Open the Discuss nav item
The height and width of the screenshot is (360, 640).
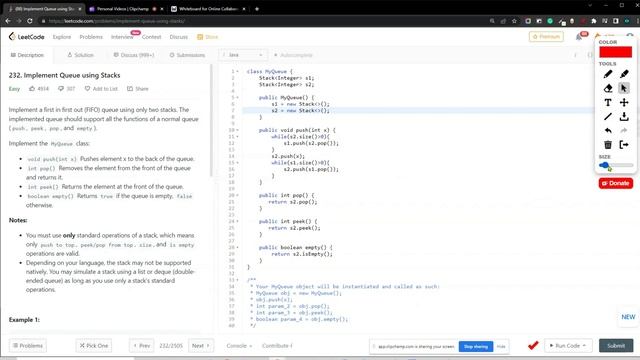[179, 37]
